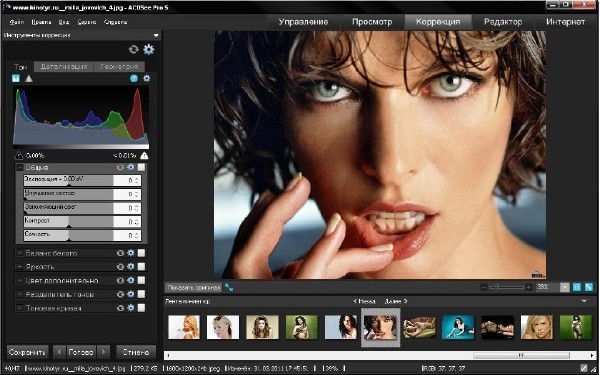Click the blue full-screen arrows near Показать оригинал
600x375 pixels.
229,287
